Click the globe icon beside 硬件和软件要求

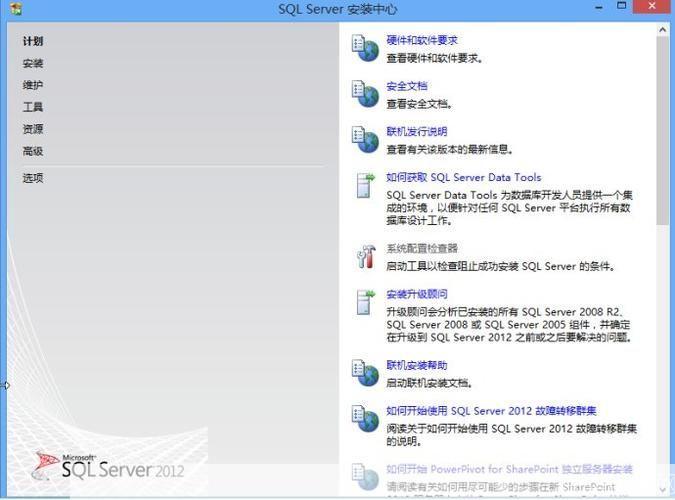pos(364,48)
